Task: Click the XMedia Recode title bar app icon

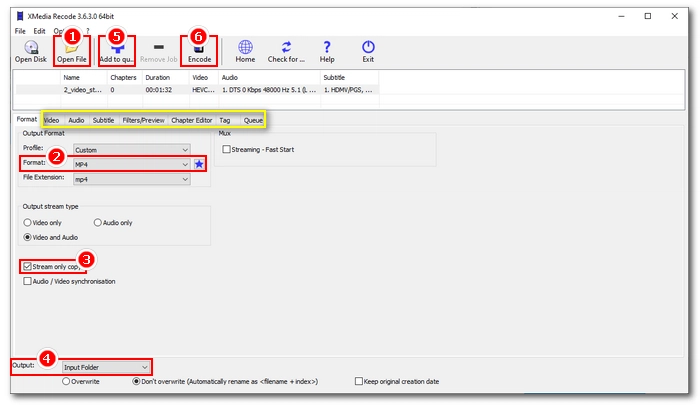Action: pyautogui.click(x=20, y=17)
